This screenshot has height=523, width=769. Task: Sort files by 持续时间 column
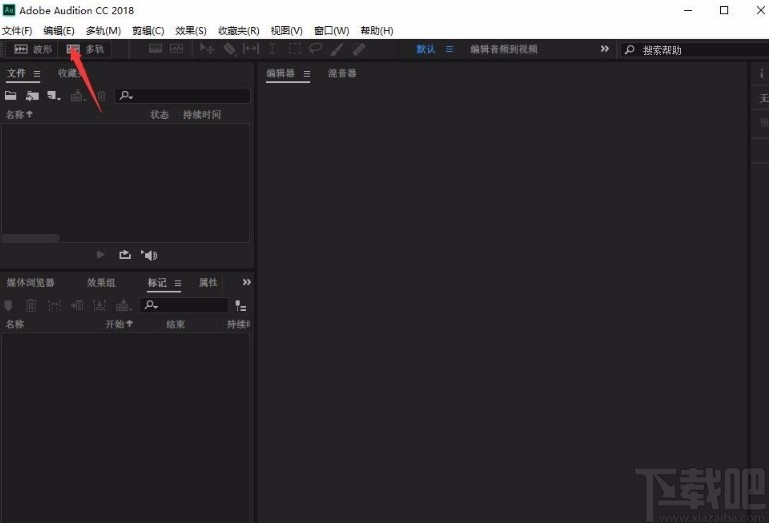click(202, 115)
